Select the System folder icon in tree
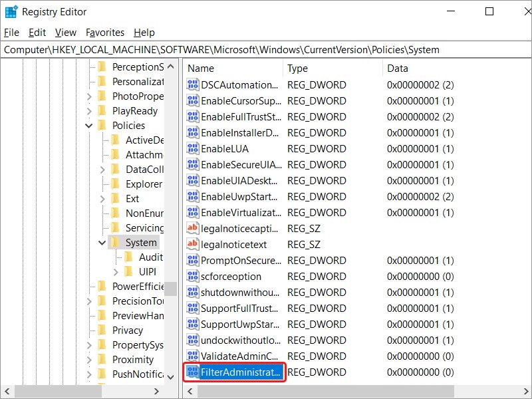Image resolution: width=532 pixels, height=399 pixels. pos(115,243)
